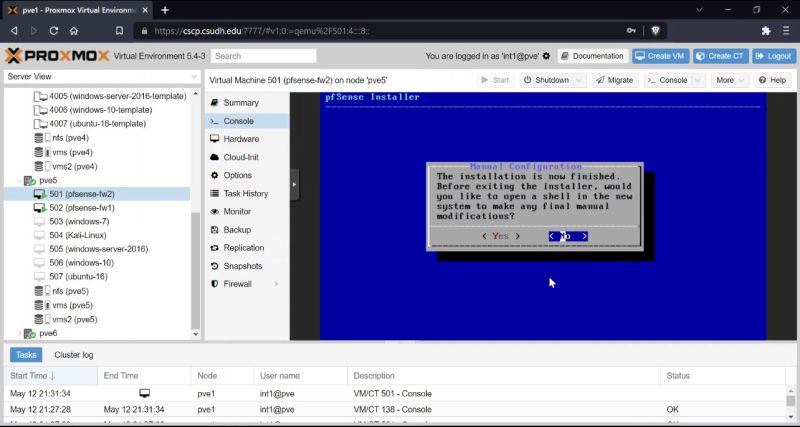Viewport: 800px width, 427px height.
Task: Expand the pve6 node tree
Action: pyautogui.click(x=20, y=333)
